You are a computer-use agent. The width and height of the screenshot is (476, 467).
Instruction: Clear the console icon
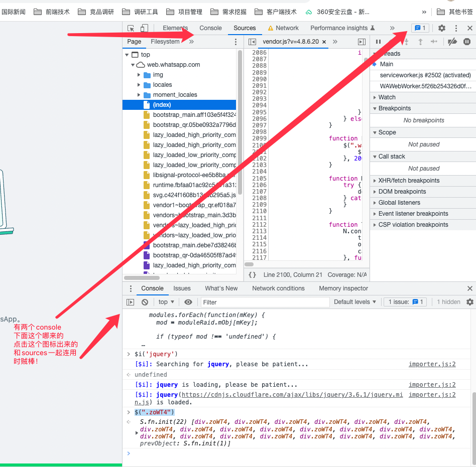tap(145, 302)
